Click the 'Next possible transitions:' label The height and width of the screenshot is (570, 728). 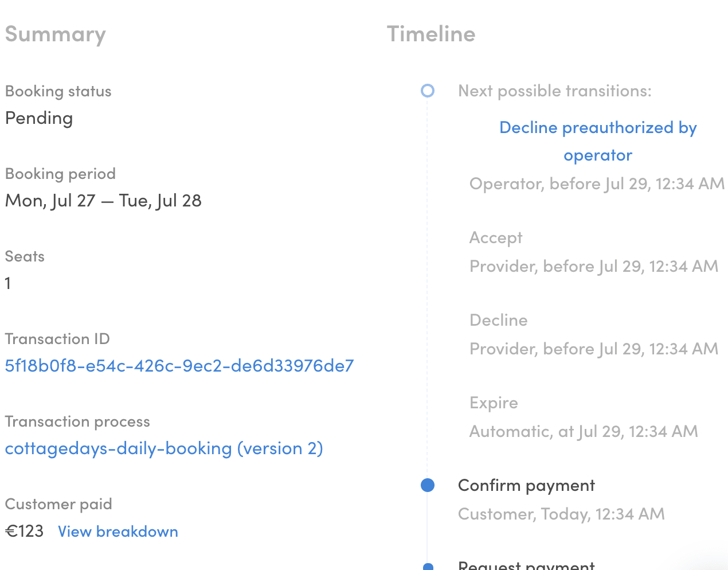554,91
